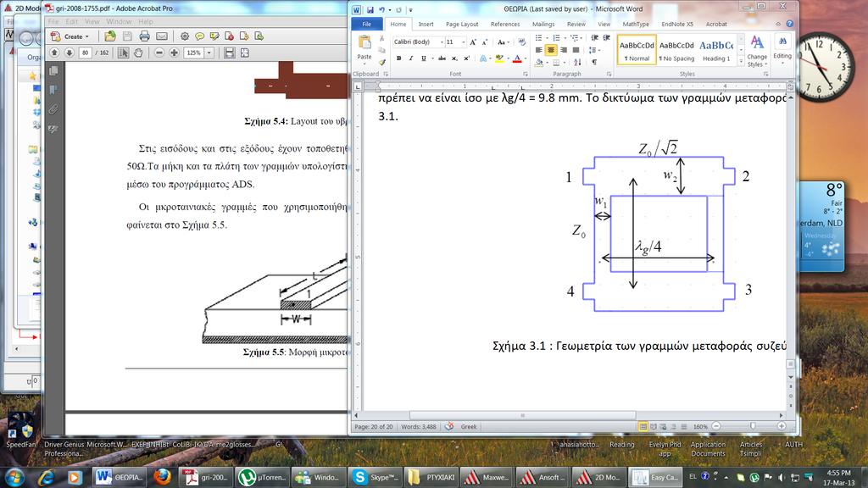Screen dimensions: 868x488
Task: Open the Word File tab
Action: pyautogui.click(x=366, y=25)
